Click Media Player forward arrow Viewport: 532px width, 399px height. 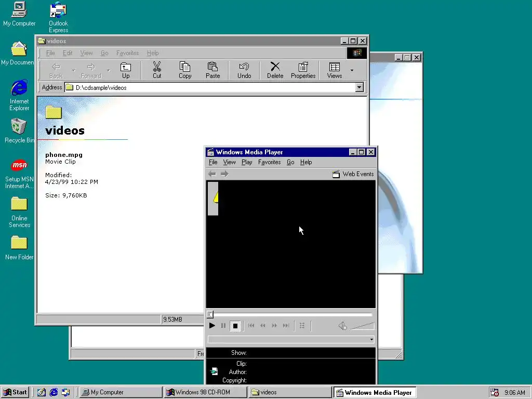(x=224, y=174)
